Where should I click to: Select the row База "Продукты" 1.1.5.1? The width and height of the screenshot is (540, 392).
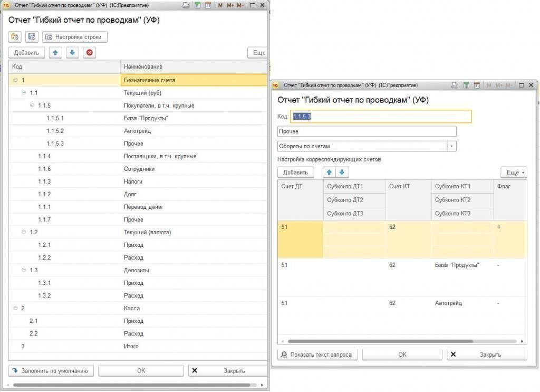tap(138, 118)
